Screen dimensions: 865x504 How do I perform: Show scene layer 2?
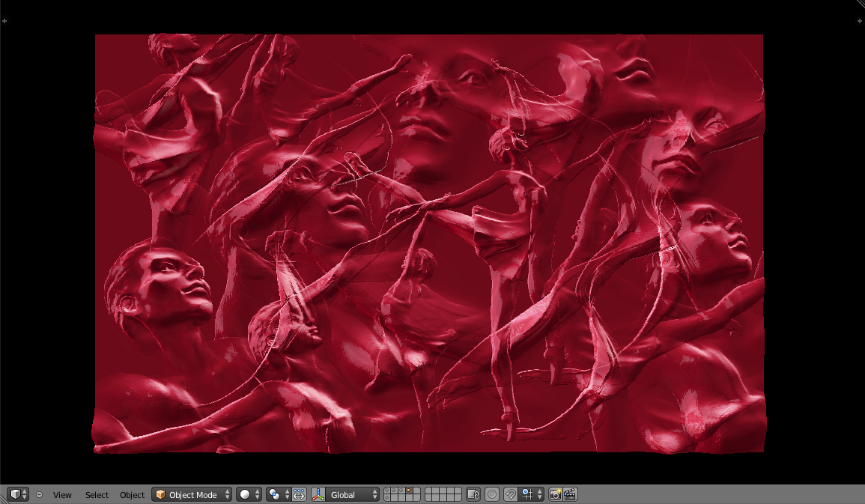(x=395, y=491)
